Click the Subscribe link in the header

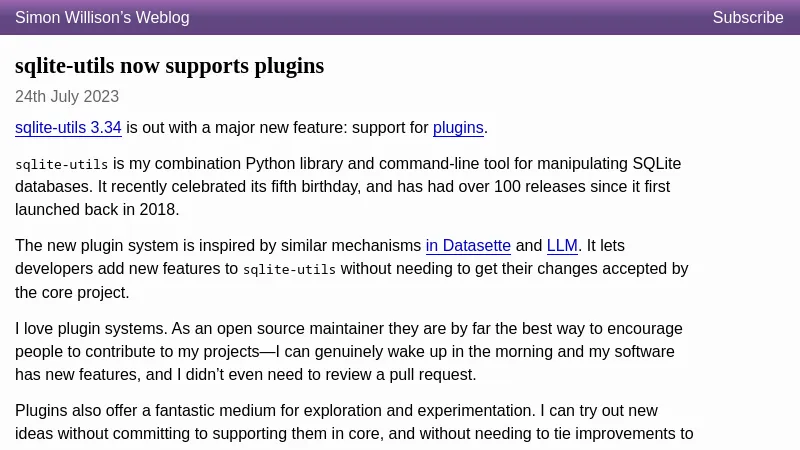(x=747, y=18)
